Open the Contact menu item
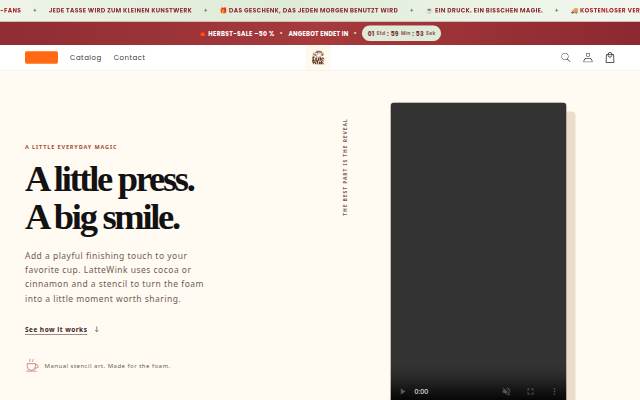Screen dimensions: 640x400 coord(129,58)
